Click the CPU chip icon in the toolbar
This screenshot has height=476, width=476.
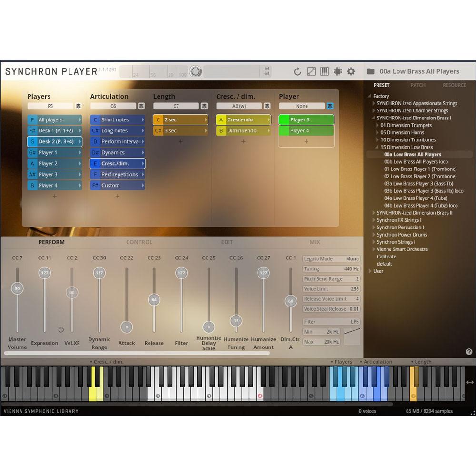(x=337, y=71)
